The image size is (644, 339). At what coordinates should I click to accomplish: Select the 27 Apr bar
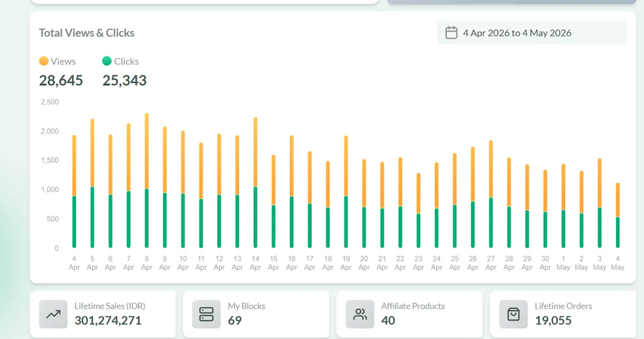[491, 194]
